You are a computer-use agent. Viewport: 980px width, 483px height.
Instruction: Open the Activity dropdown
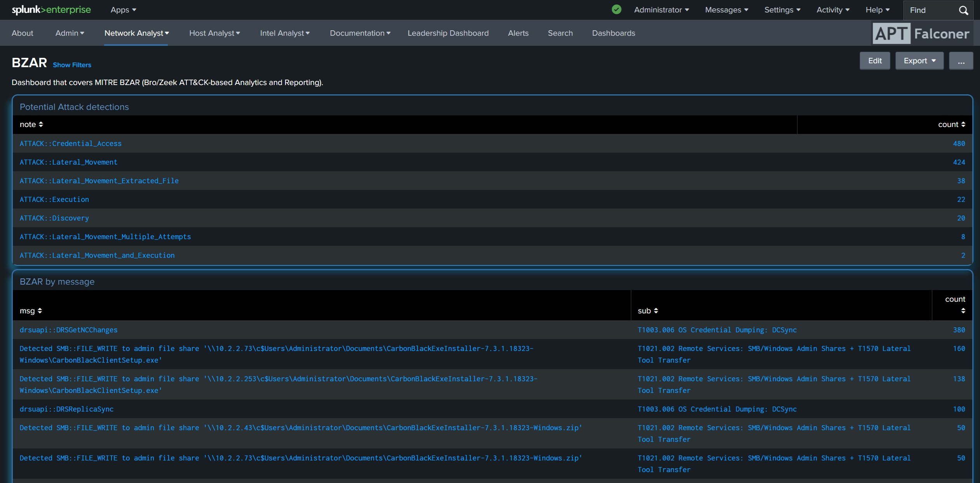pyautogui.click(x=833, y=10)
